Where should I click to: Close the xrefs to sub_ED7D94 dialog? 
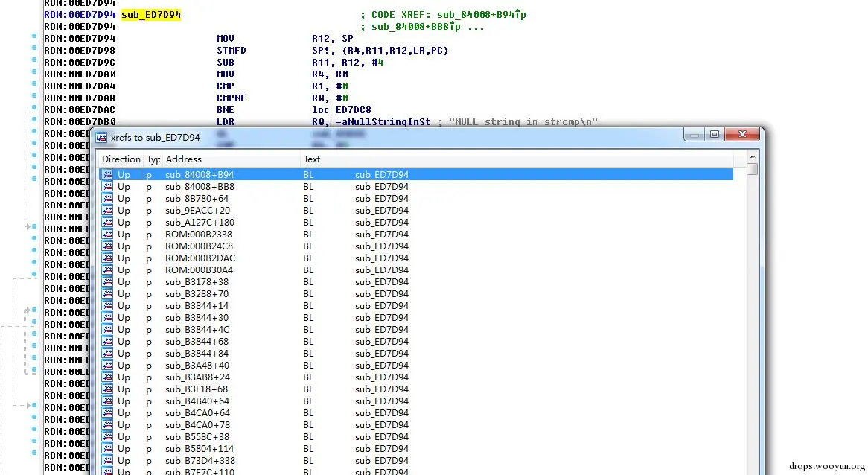(742, 134)
